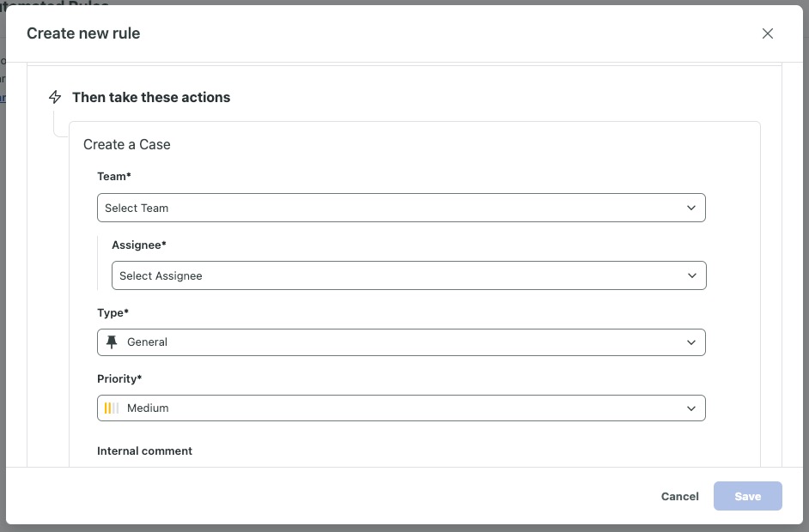Open the Assignee dropdown chevron
Viewport: 809px width, 532px height.
[x=692, y=275]
